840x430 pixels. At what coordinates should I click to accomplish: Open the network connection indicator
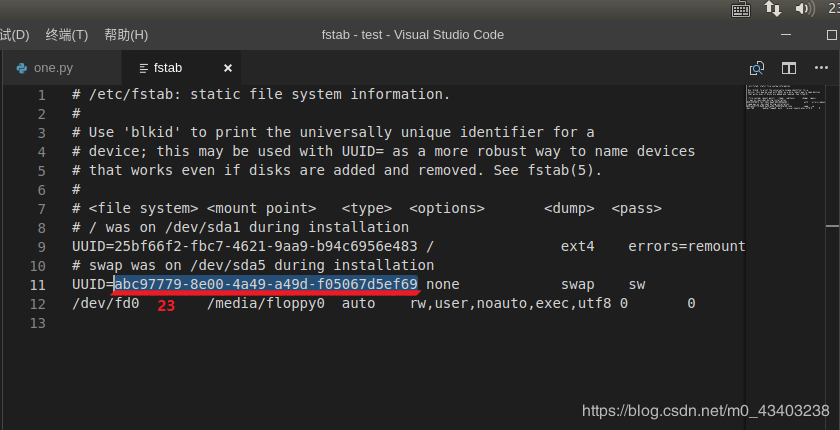(772, 9)
